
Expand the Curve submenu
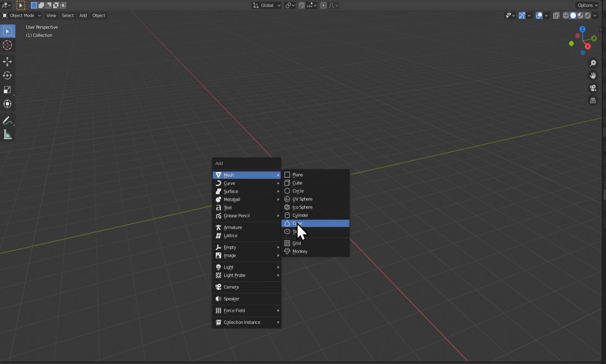pos(246,183)
